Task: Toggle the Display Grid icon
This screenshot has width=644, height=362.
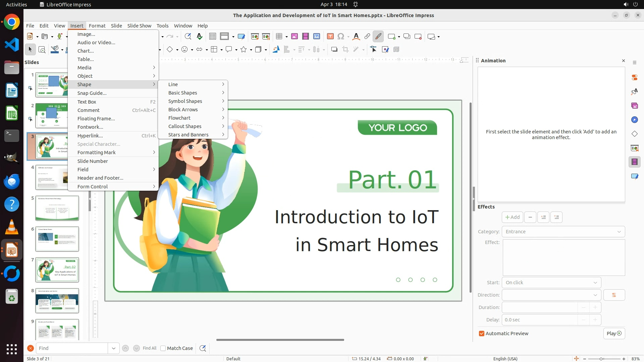Action: coord(212,37)
